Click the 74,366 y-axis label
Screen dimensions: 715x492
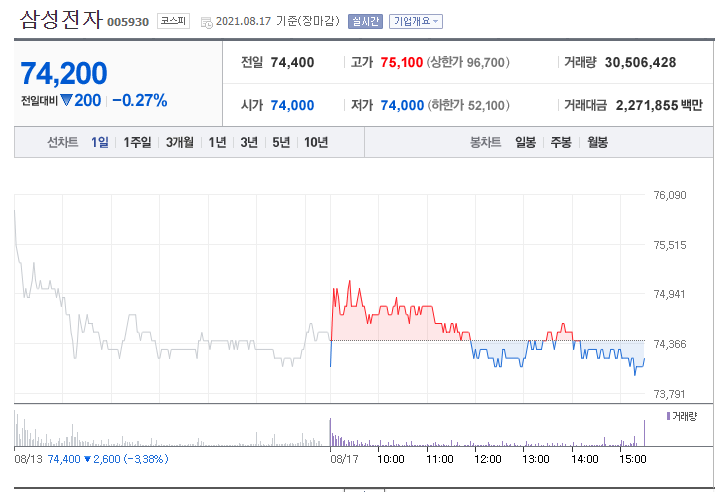[669, 344]
